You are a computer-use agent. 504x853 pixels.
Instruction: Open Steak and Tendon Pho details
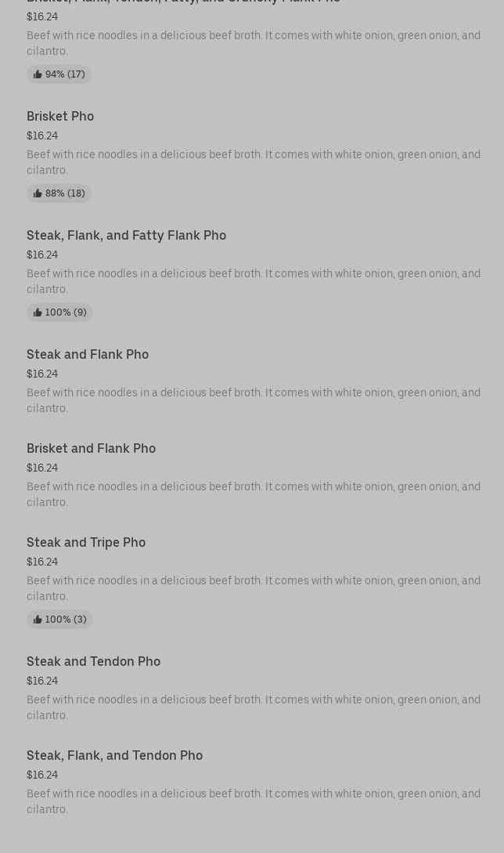(93, 661)
